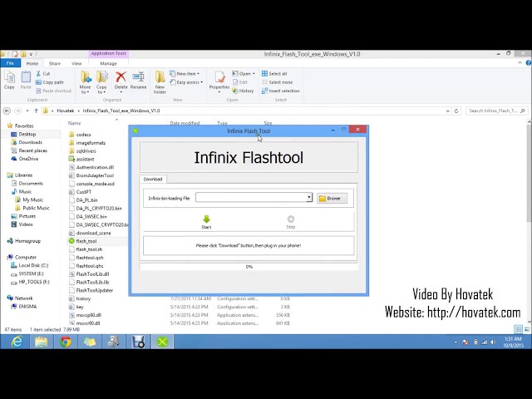Switch to the Home ribbon tab

tap(32, 63)
